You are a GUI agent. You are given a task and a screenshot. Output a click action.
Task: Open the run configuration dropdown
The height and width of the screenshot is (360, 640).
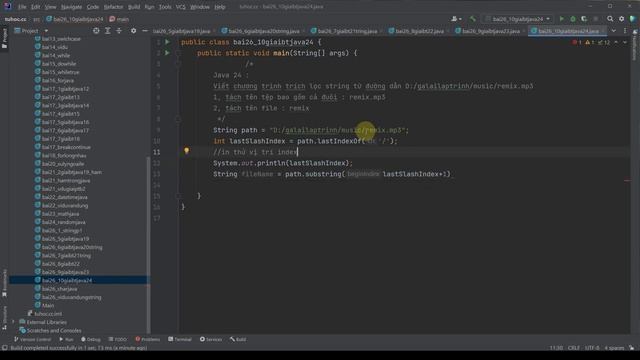(518, 19)
